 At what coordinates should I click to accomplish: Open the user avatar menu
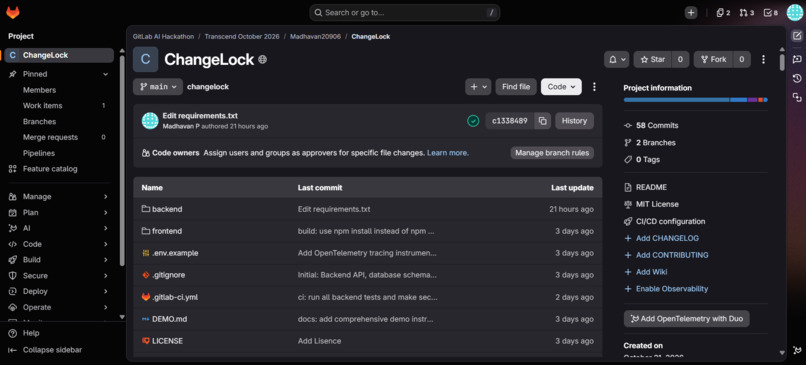pyautogui.click(x=795, y=13)
